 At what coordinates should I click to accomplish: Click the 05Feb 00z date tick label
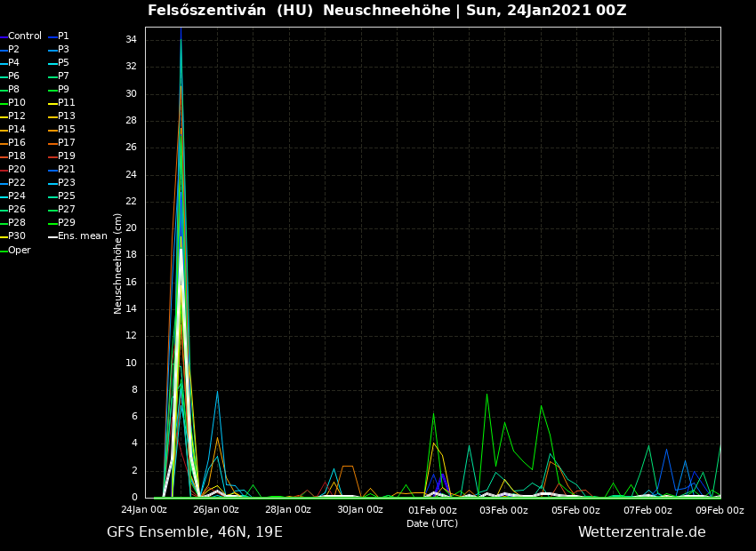tap(575, 510)
